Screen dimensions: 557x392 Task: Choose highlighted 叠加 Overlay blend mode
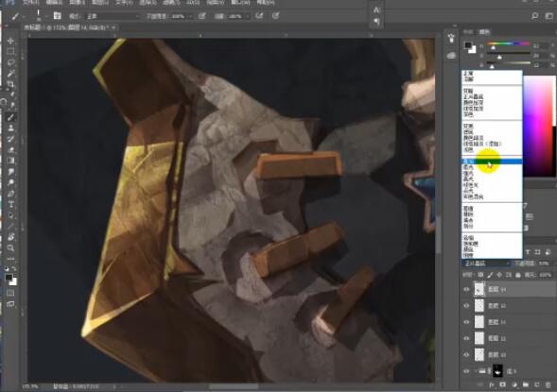492,162
